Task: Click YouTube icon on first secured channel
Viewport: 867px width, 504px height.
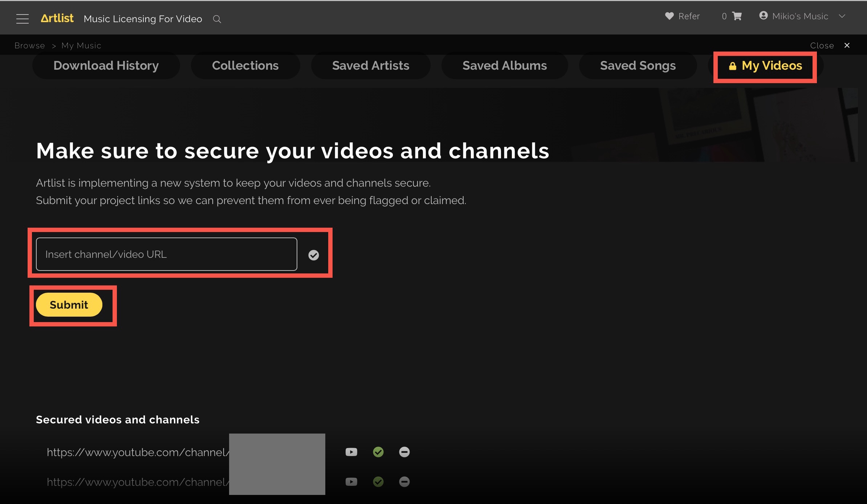Action: [351, 452]
